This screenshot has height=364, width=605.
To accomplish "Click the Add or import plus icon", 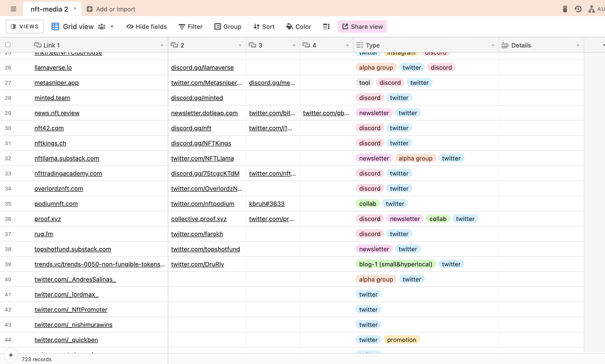I will click(x=90, y=9).
